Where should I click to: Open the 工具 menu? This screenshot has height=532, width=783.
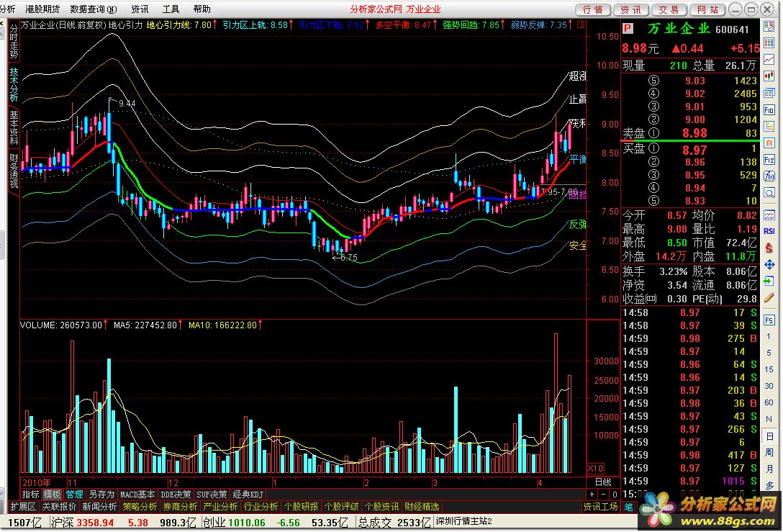pos(171,9)
